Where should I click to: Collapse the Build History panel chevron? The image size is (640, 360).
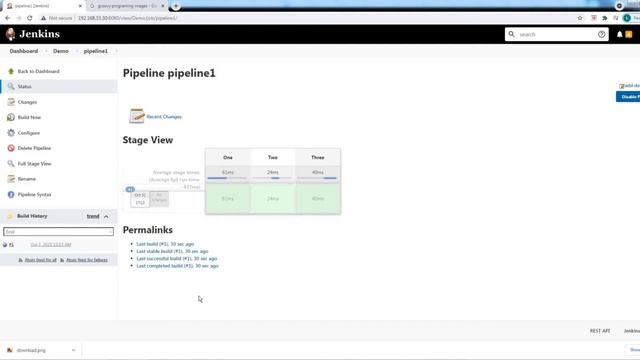click(x=106, y=216)
